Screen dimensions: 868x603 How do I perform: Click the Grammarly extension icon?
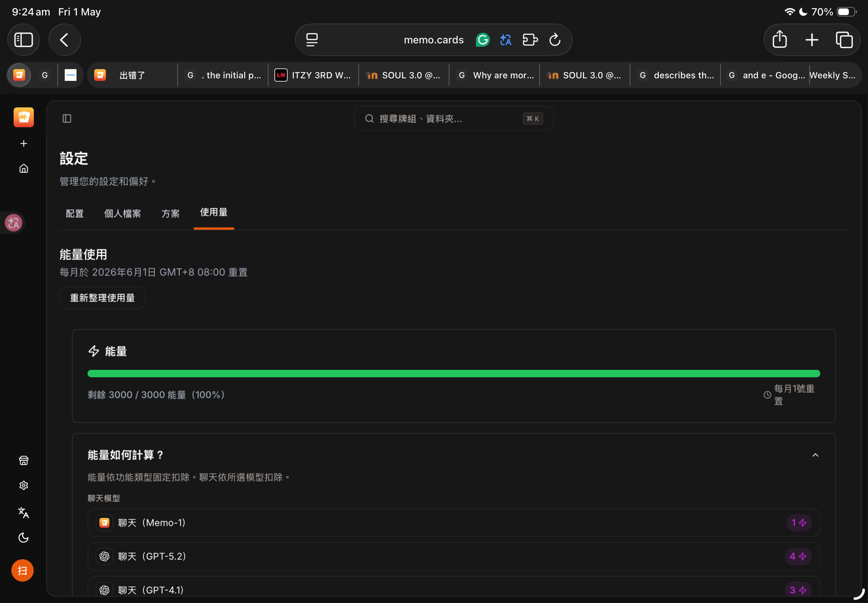[x=483, y=40]
